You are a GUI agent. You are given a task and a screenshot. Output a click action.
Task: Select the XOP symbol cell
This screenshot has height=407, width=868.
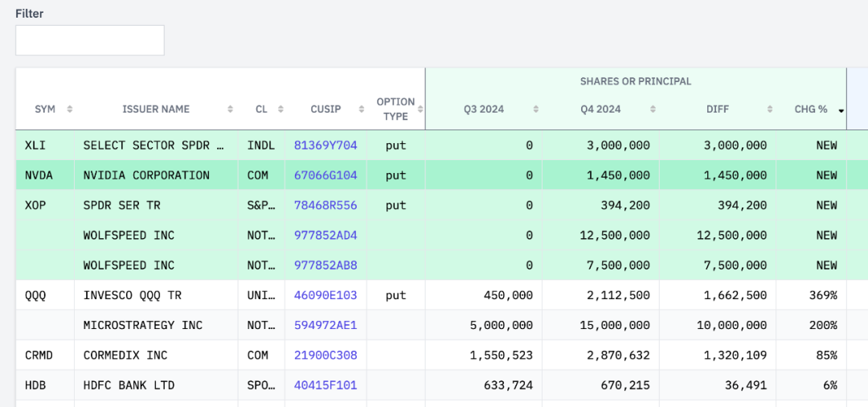point(45,205)
